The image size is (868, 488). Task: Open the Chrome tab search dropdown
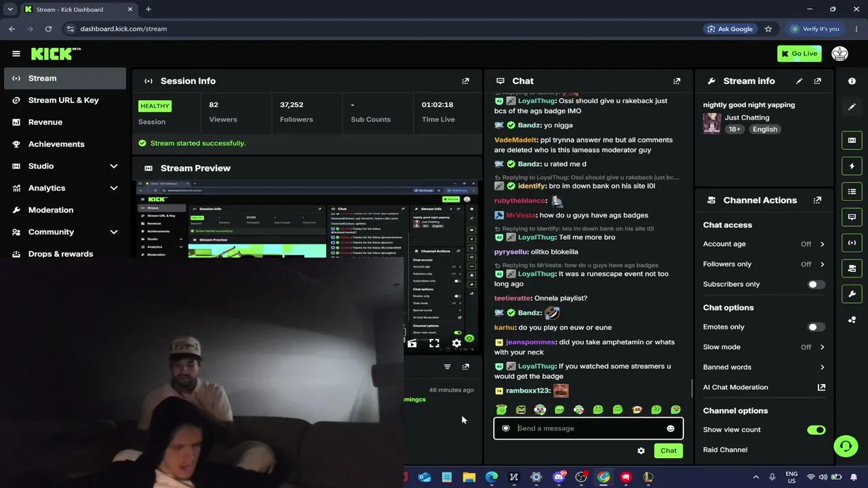(10, 9)
